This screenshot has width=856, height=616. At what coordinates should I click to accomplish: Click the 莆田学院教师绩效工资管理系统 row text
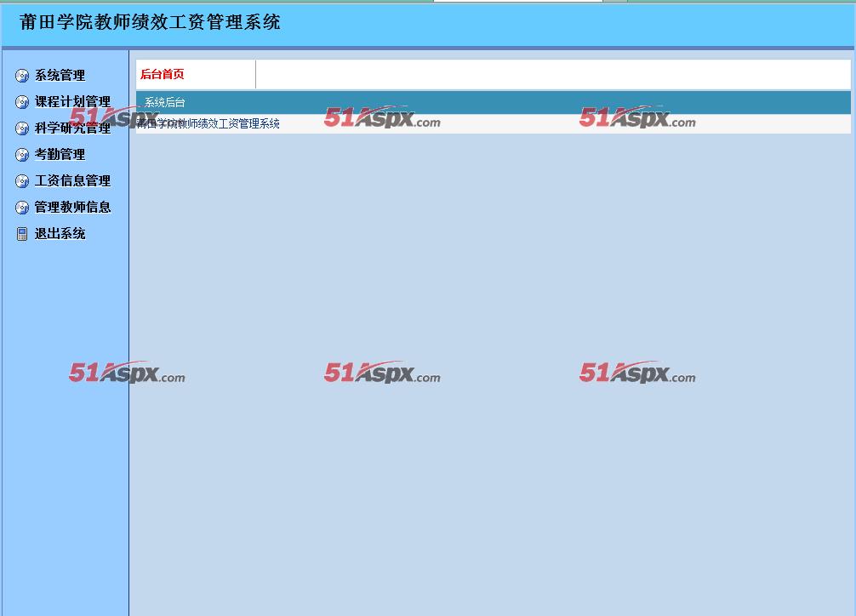point(208,124)
